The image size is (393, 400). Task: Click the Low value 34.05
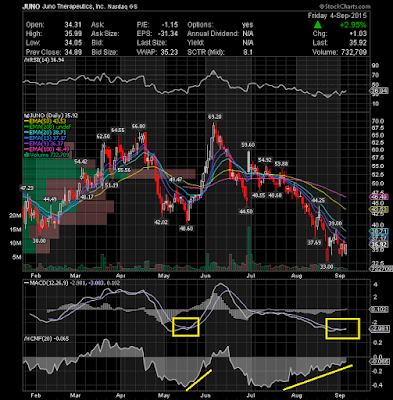click(73, 43)
